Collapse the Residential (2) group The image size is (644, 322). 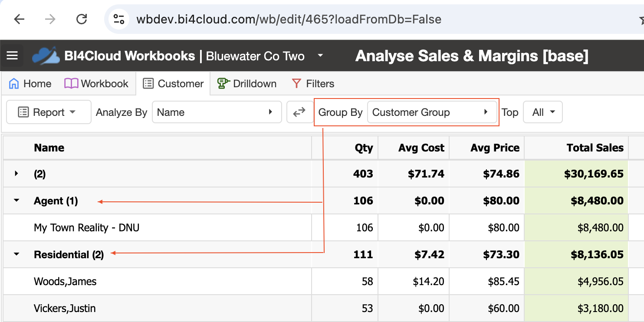[x=16, y=255]
